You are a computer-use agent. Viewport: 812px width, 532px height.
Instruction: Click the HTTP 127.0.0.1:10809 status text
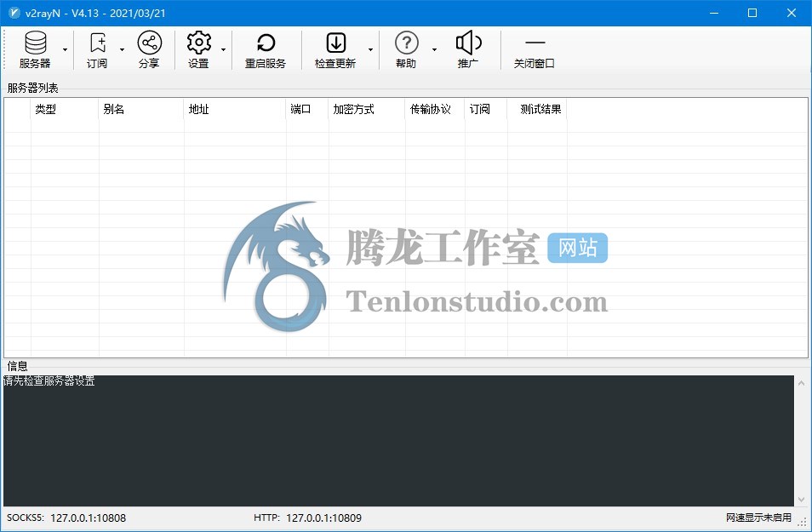click(307, 518)
